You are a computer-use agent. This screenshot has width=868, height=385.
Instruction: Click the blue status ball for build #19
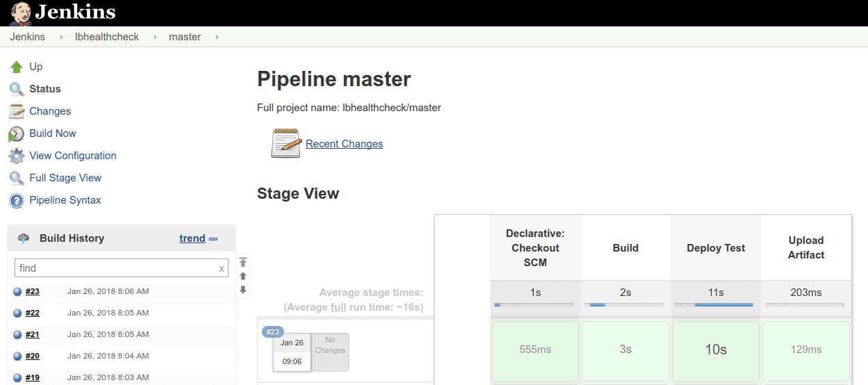click(x=17, y=378)
